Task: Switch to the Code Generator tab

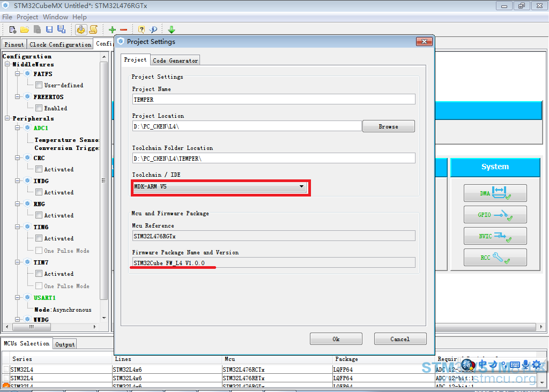Action: tap(175, 61)
